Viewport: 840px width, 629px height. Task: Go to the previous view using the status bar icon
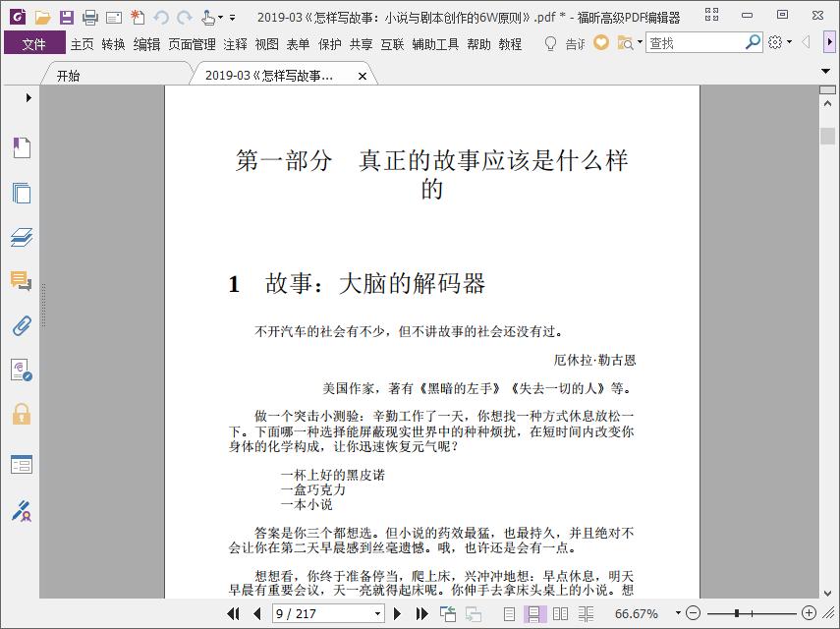click(447, 613)
